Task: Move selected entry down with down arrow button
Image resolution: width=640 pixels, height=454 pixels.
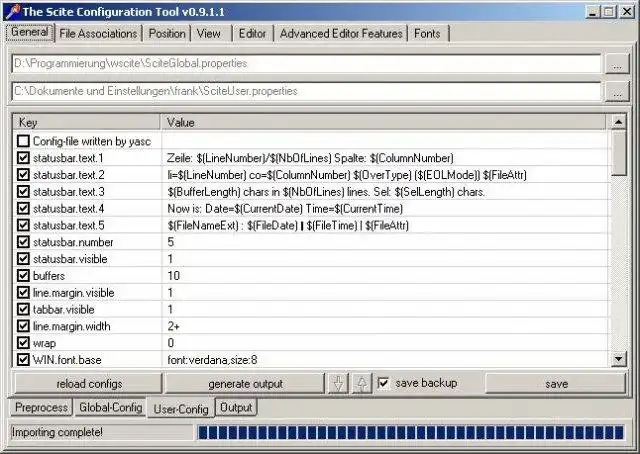Action: pyautogui.click(x=338, y=383)
